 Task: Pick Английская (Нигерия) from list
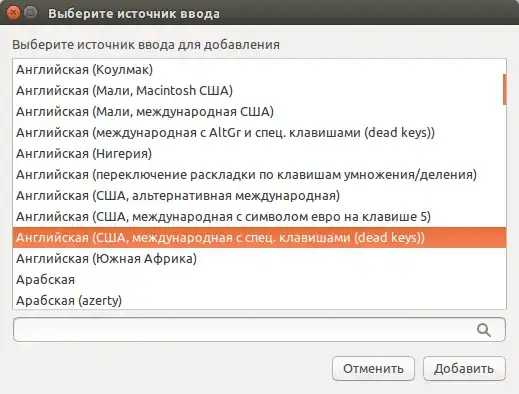[259, 154]
